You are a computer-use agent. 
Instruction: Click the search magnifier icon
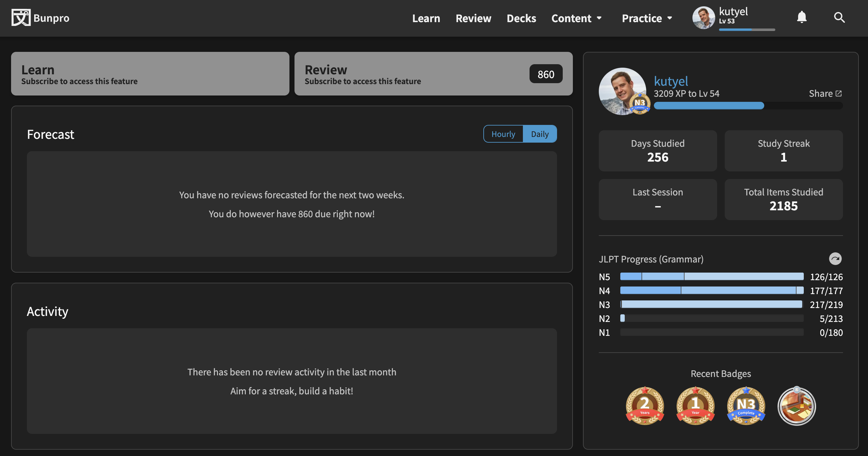(x=839, y=17)
